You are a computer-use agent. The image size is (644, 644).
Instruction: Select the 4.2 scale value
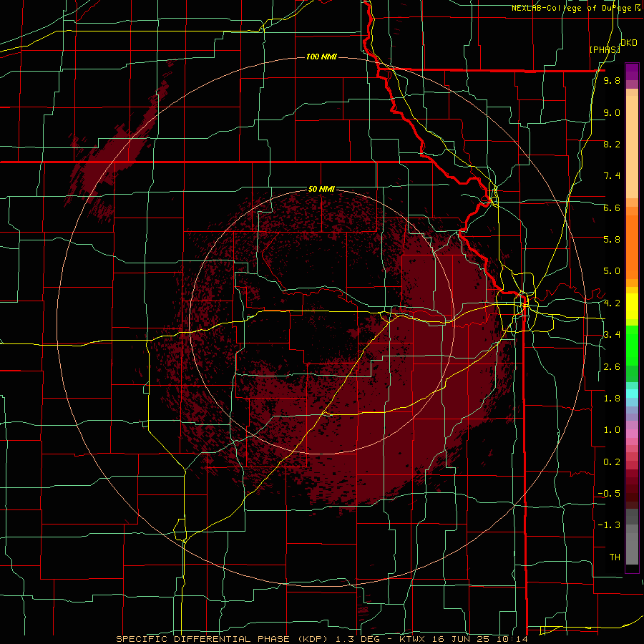click(x=612, y=303)
